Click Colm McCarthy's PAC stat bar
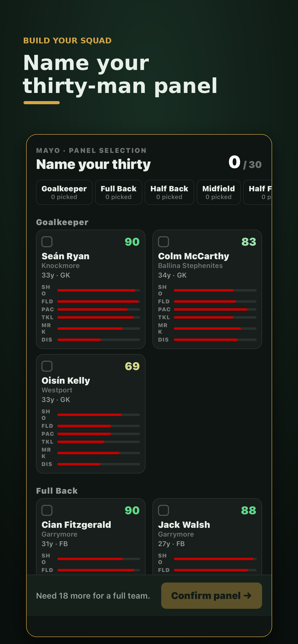298x644 pixels. (215, 310)
